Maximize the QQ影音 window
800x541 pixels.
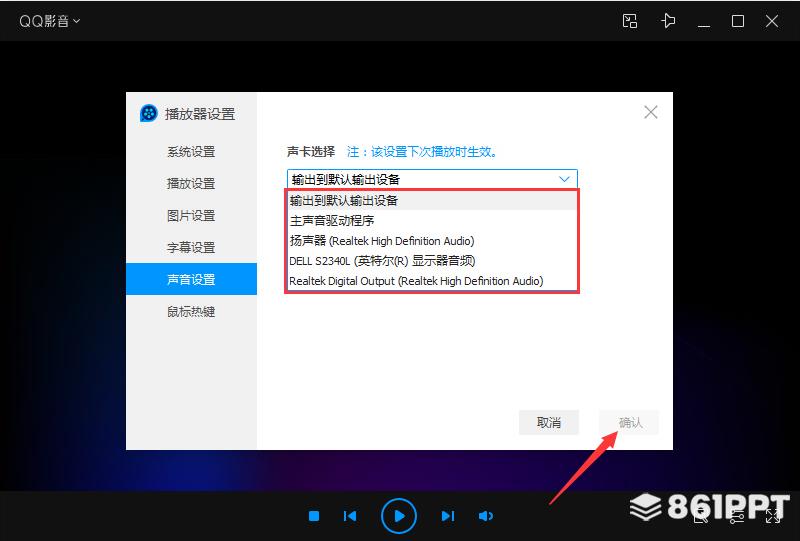(x=738, y=21)
